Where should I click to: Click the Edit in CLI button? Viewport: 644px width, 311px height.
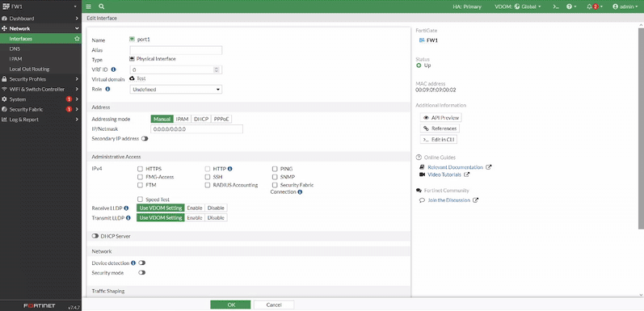coord(439,140)
